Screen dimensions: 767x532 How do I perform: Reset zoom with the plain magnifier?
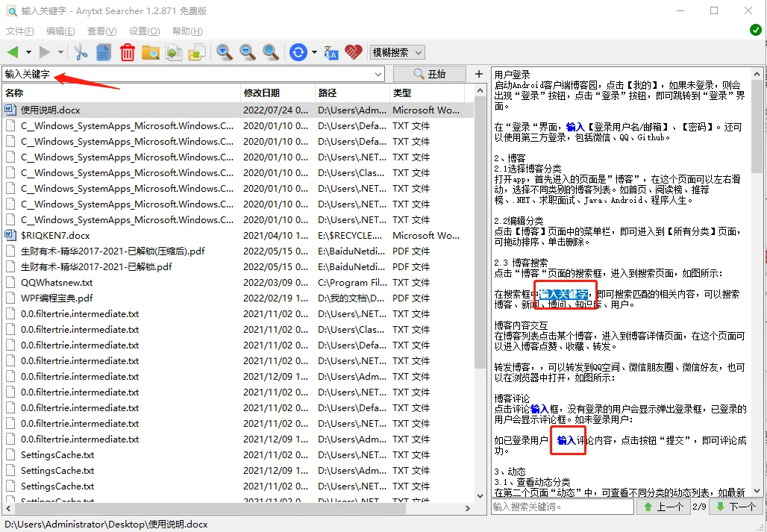271,51
